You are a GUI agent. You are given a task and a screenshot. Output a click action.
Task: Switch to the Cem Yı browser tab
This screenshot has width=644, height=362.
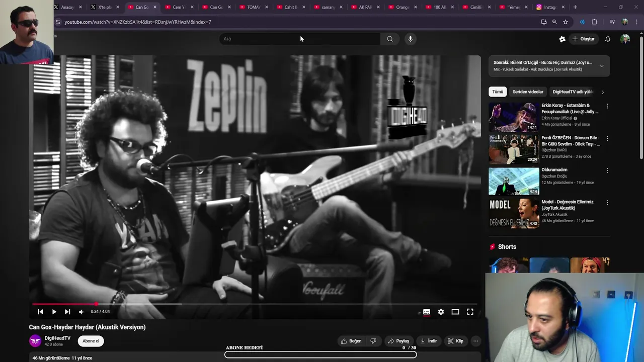(x=179, y=7)
